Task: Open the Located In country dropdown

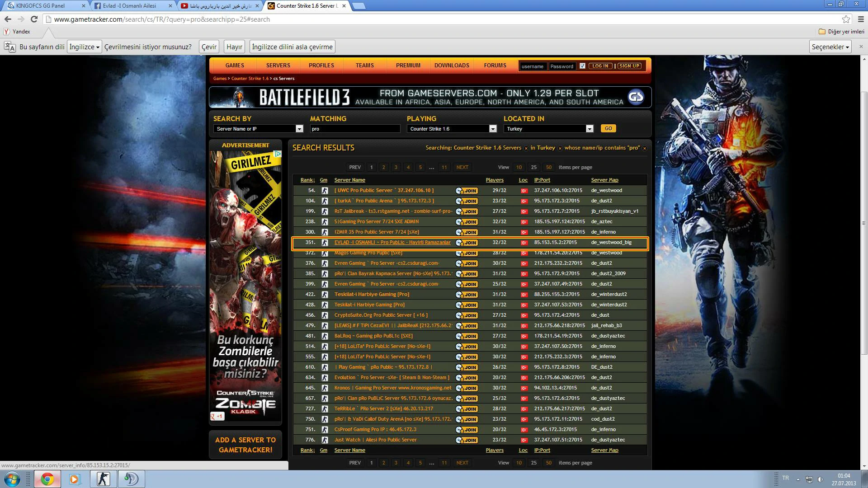Action: coord(548,129)
